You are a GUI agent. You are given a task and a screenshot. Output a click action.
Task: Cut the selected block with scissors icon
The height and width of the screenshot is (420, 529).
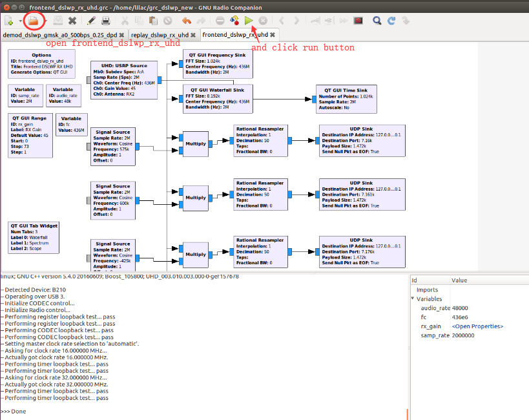click(125, 21)
